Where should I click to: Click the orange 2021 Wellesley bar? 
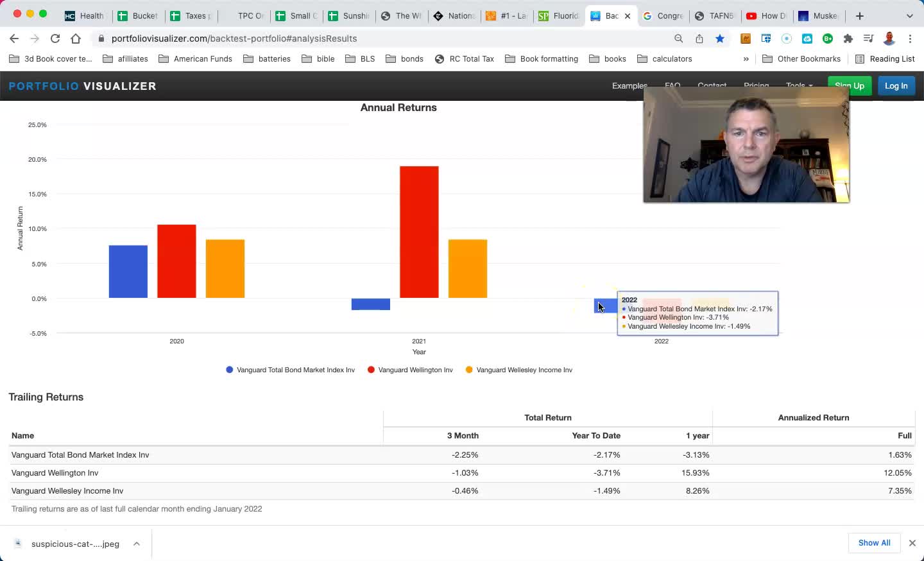coord(468,269)
